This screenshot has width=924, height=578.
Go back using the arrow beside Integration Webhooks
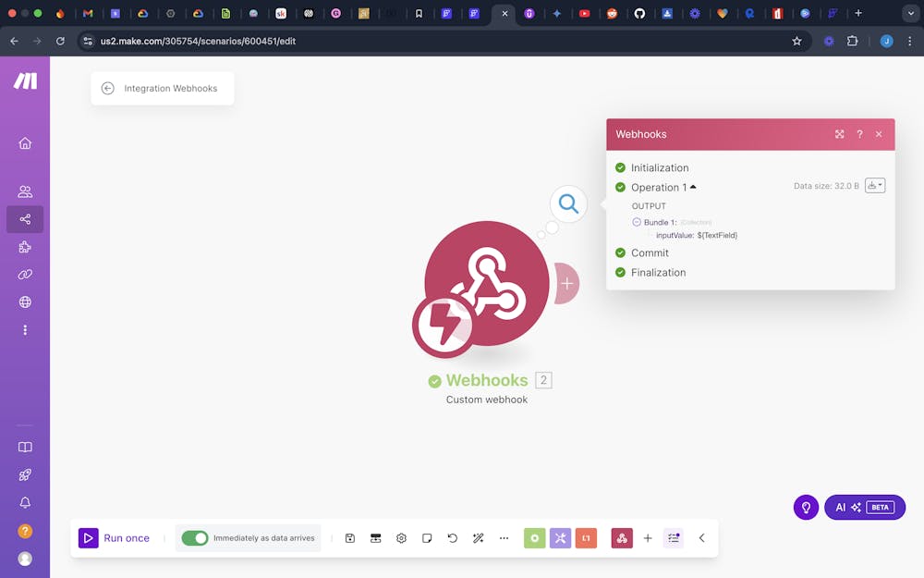pyautogui.click(x=107, y=89)
